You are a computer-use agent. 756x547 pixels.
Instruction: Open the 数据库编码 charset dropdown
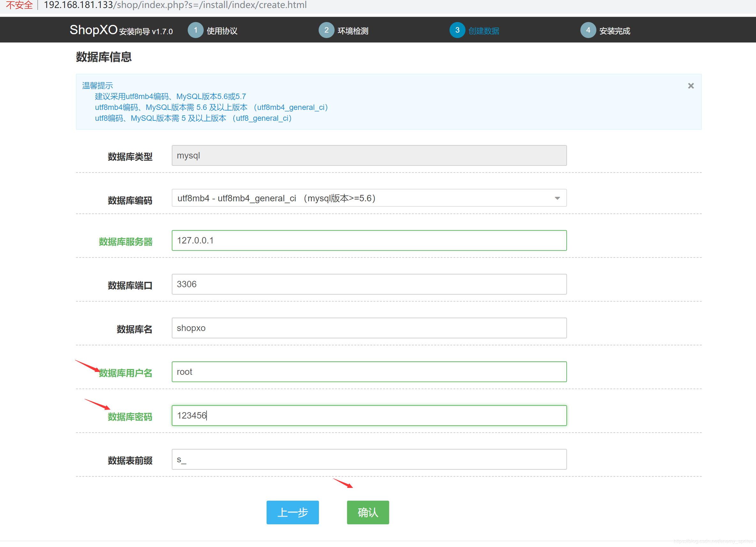click(369, 198)
